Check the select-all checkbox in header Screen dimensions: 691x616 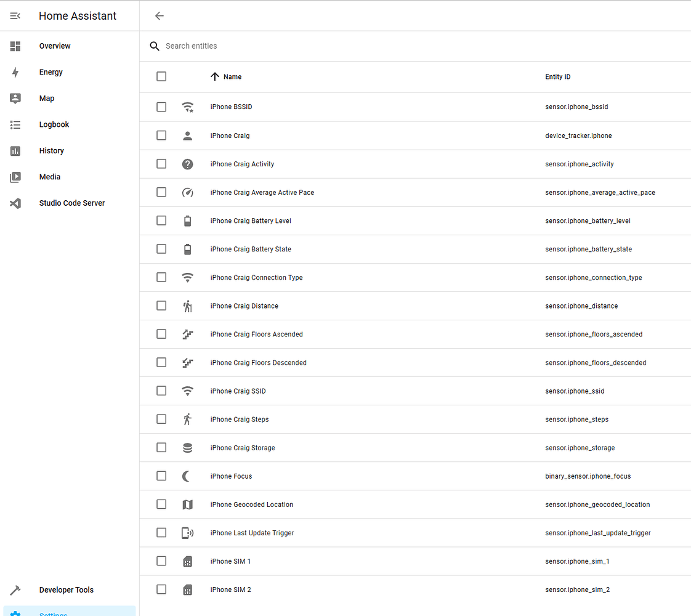[161, 76]
